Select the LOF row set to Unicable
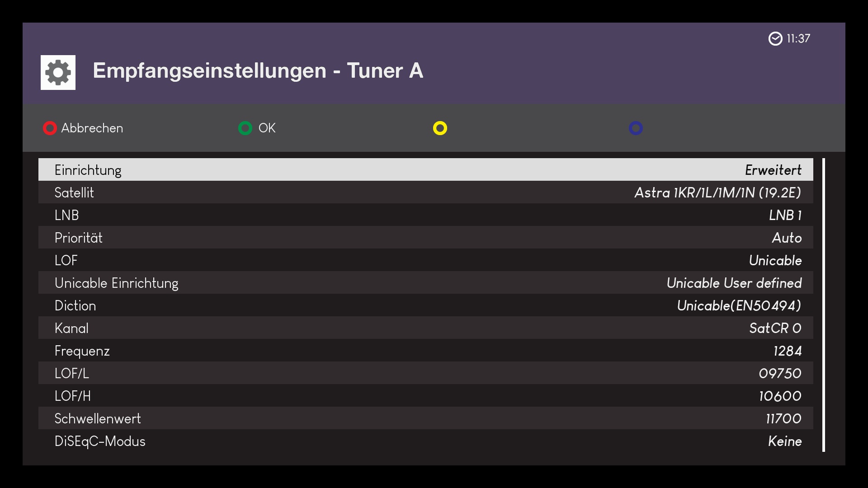Screen dimensions: 868x488 click(x=425, y=261)
